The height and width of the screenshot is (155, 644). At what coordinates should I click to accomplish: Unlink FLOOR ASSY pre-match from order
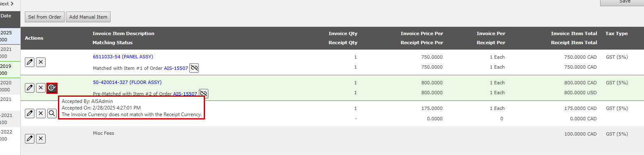[203, 93]
